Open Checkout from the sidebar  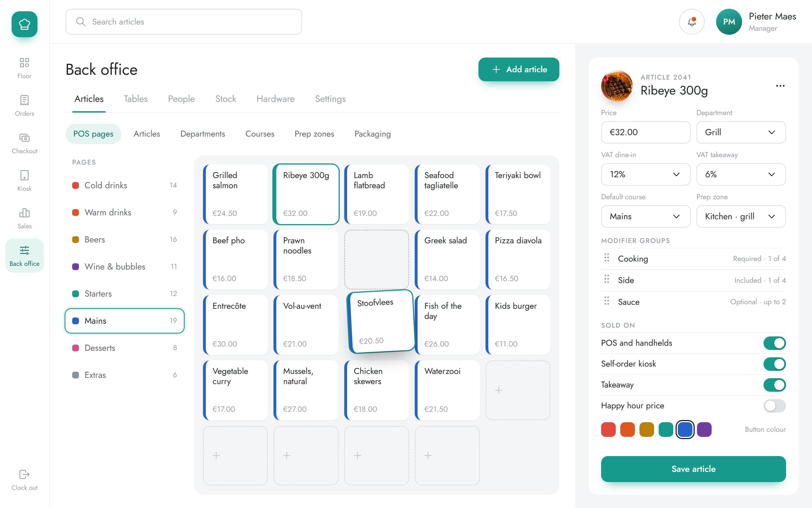coord(25,143)
